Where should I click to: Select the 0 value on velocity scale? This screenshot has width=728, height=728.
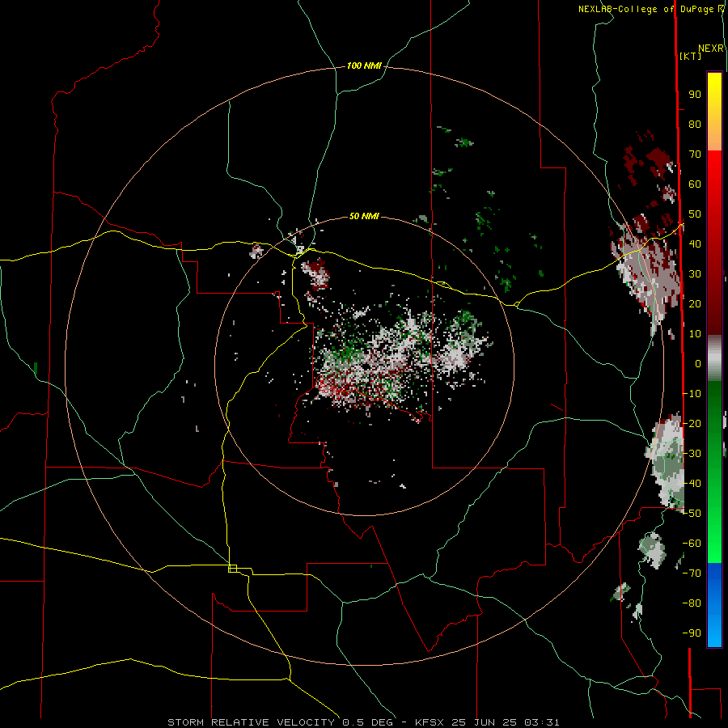click(x=698, y=363)
